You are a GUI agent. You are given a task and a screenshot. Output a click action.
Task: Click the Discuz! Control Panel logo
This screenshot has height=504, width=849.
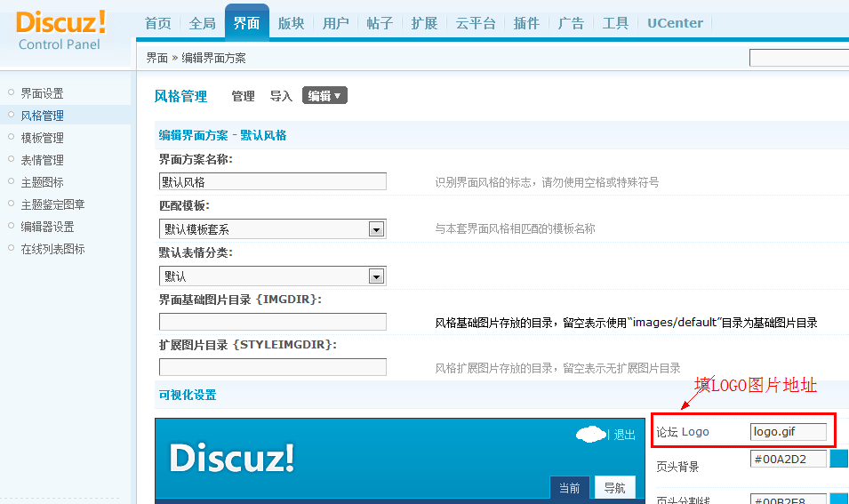point(60,30)
